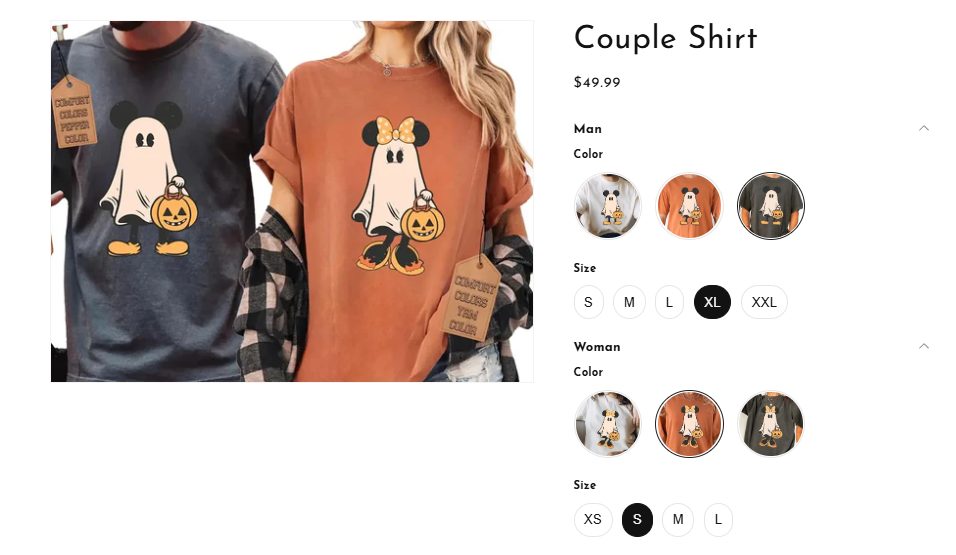
Task: Pick Man size XXL
Action: click(x=764, y=302)
